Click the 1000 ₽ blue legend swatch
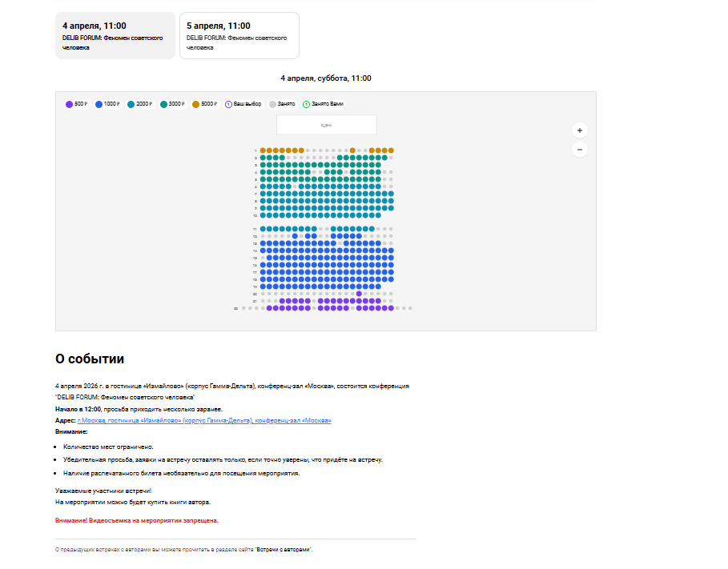This screenshot has height=569, width=728. coord(99,104)
